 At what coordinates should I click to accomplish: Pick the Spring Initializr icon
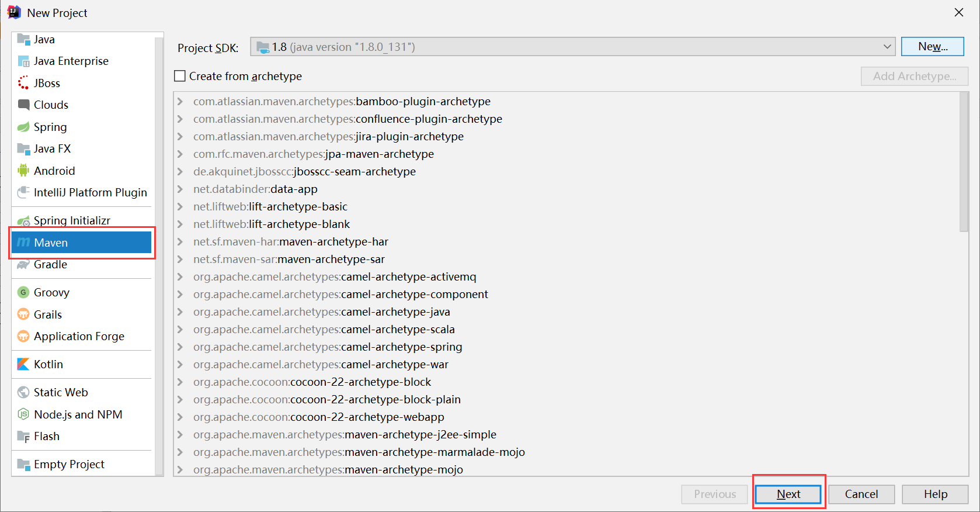tap(23, 221)
